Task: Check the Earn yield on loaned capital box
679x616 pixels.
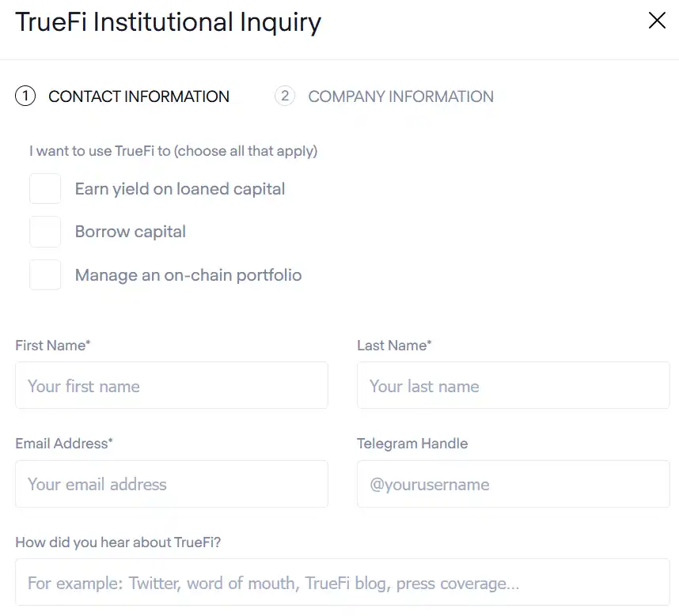Action: tap(45, 189)
